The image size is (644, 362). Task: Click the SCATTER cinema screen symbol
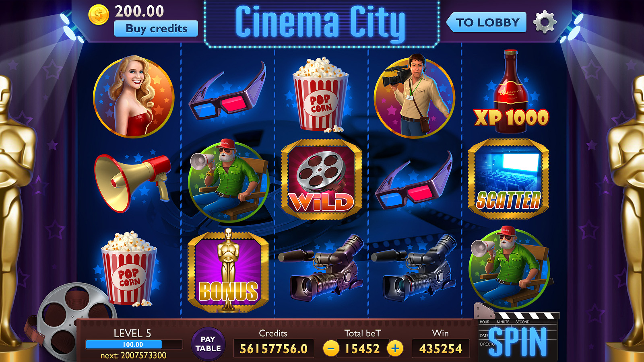coord(508,179)
